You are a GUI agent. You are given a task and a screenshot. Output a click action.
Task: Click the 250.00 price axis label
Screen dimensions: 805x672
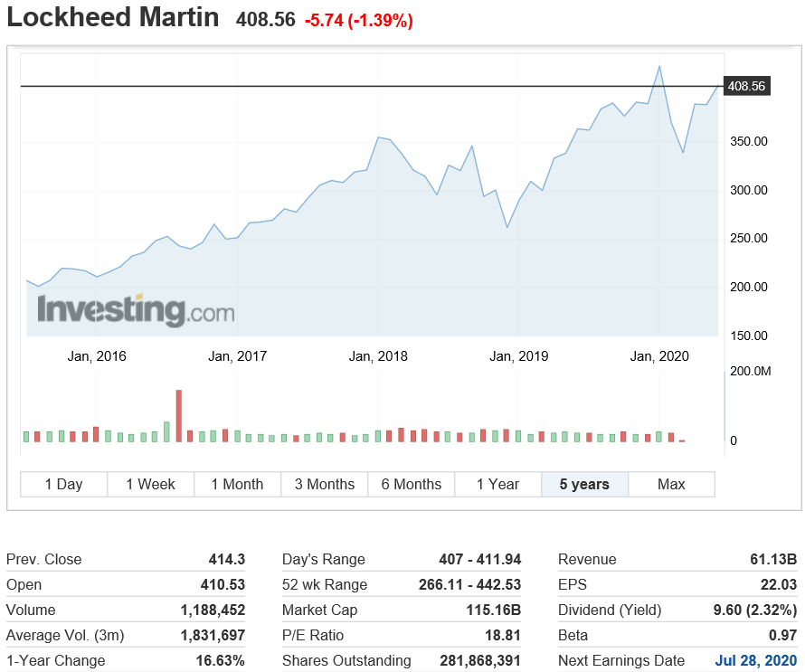tap(749, 238)
